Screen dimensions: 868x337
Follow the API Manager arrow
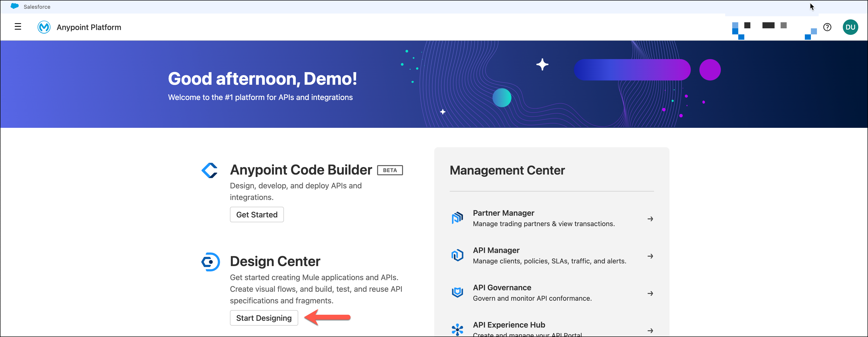(650, 256)
